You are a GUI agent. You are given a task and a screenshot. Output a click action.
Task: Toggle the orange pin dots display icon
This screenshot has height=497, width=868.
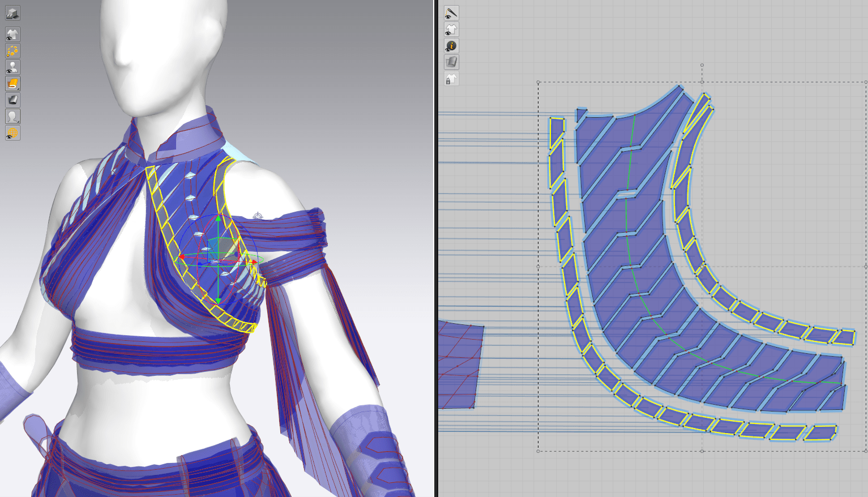click(x=12, y=51)
